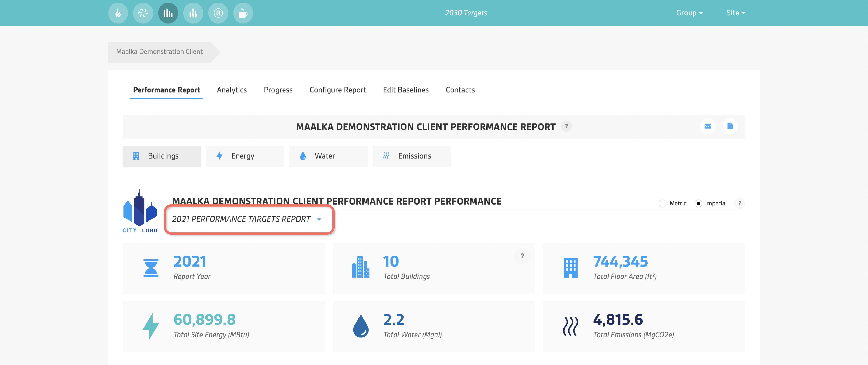Click help icon beside Imperial units option
Screen dimensions: 868x365
pyautogui.click(x=740, y=203)
